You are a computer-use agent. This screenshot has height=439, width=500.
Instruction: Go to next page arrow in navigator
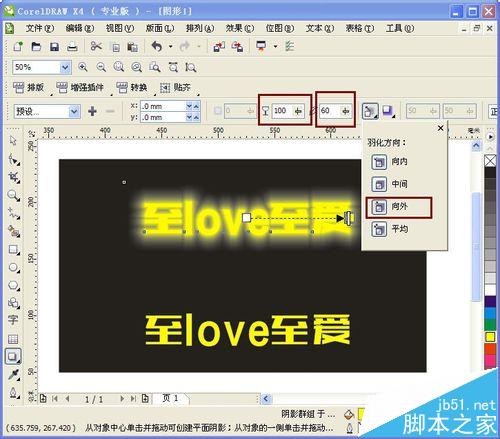(122, 398)
